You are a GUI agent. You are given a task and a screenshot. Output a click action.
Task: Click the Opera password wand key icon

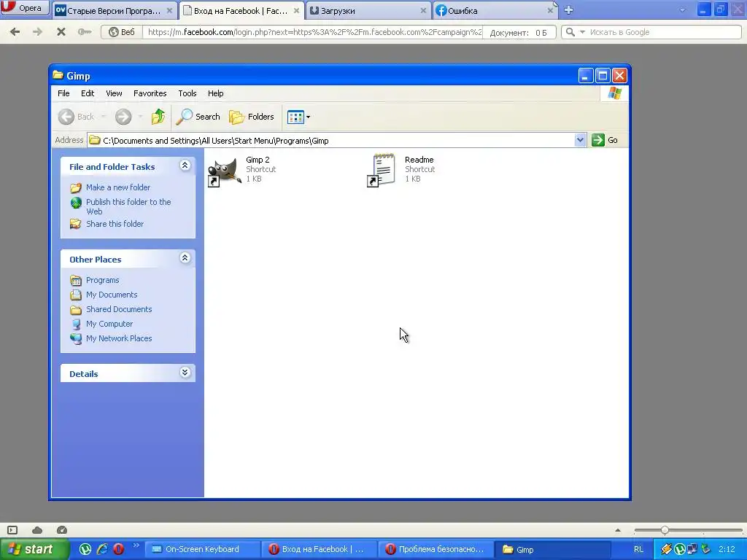(85, 32)
